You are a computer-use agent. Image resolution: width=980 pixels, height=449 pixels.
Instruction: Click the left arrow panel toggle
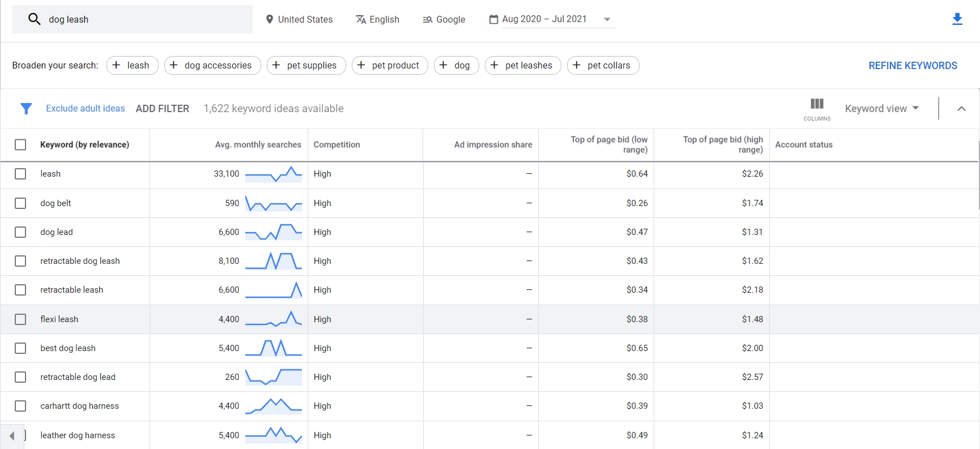point(12,436)
